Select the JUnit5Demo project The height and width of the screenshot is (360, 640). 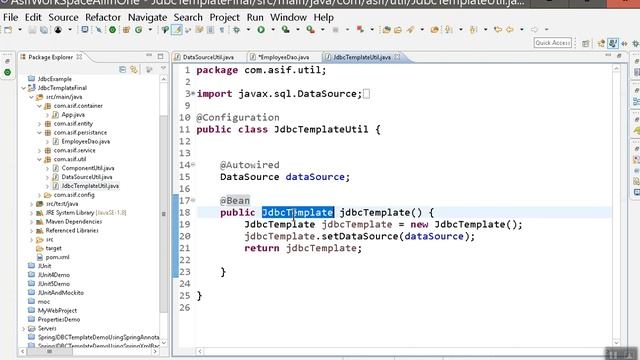pos(53,284)
